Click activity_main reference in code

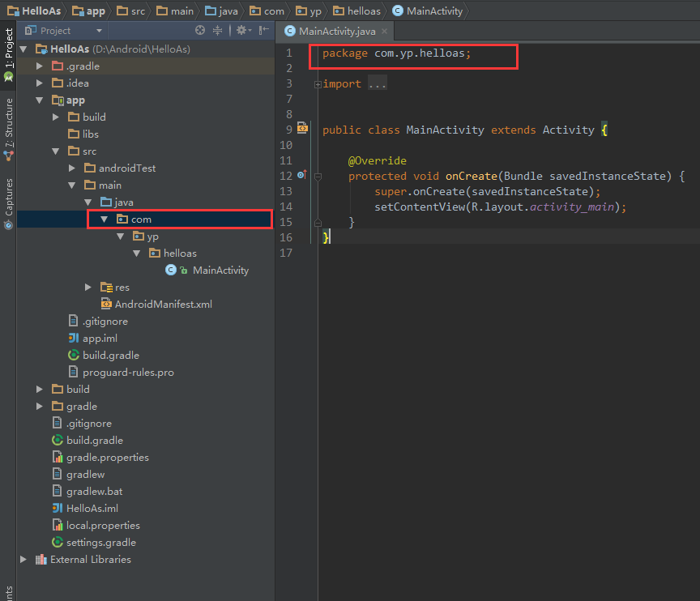click(x=571, y=207)
